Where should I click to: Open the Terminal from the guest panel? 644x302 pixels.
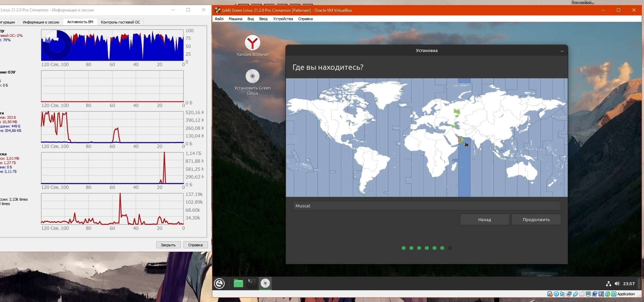(252, 284)
